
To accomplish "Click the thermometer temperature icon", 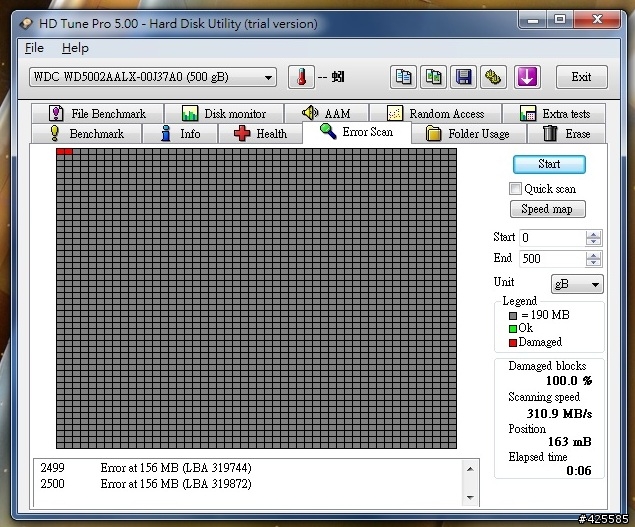I will pos(301,77).
